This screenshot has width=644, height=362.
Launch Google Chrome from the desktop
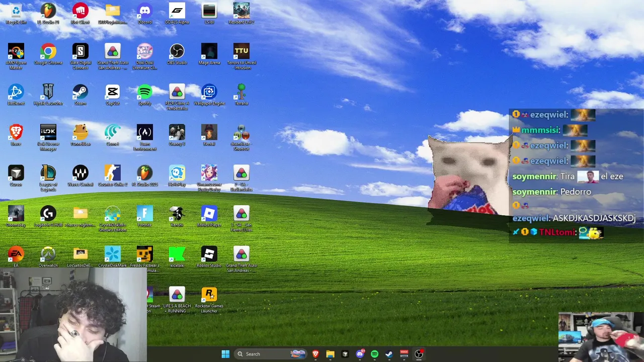pyautogui.click(x=48, y=54)
